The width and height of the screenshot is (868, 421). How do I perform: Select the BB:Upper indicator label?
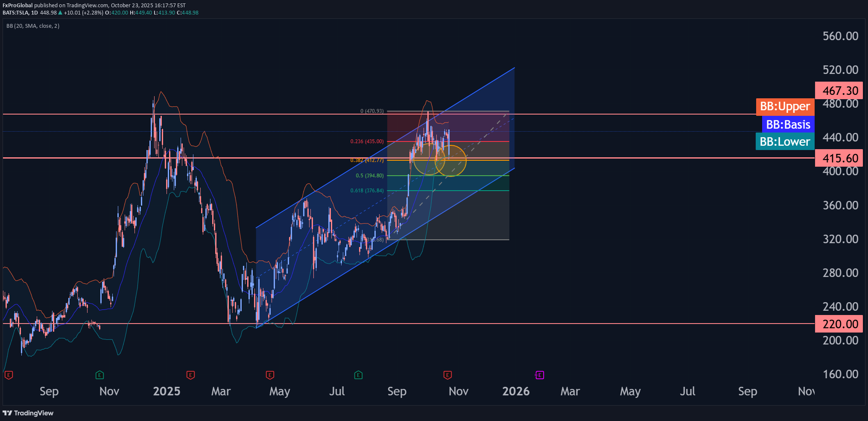(785, 106)
